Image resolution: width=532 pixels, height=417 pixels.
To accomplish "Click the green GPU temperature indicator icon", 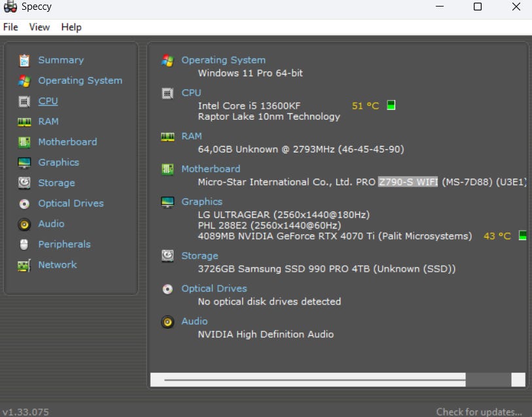I will (522, 235).
